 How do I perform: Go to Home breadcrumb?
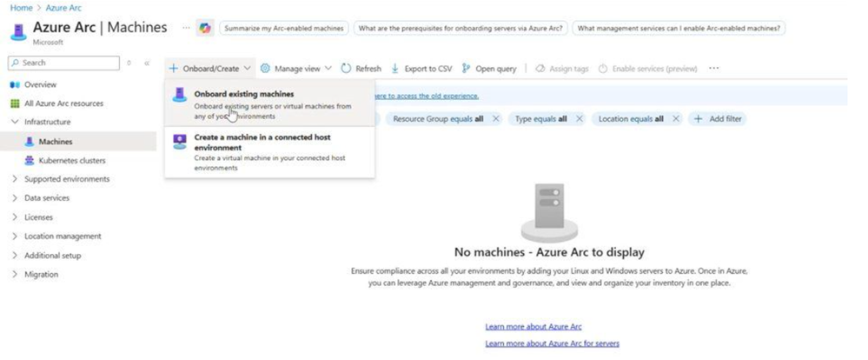21,8
